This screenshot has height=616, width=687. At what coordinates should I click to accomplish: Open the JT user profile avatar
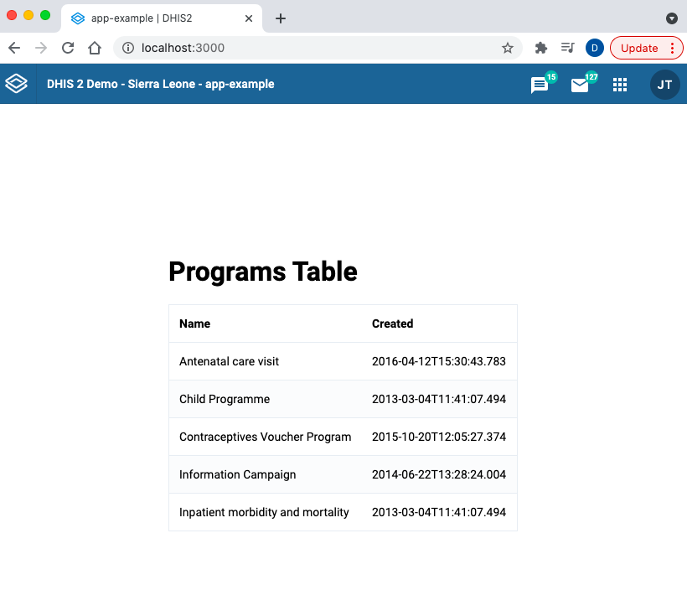[664, 85]
